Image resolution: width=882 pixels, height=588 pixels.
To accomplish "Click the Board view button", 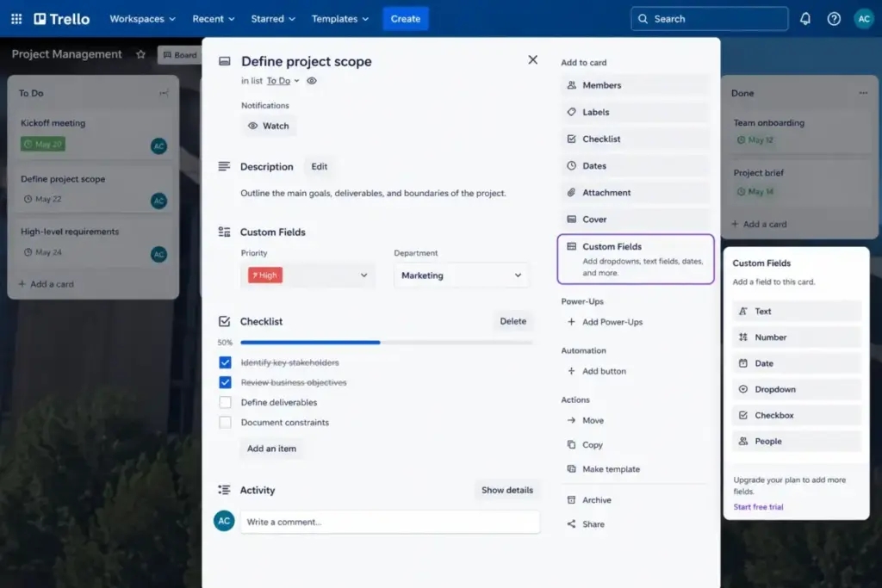I will (x=180, y=54).
